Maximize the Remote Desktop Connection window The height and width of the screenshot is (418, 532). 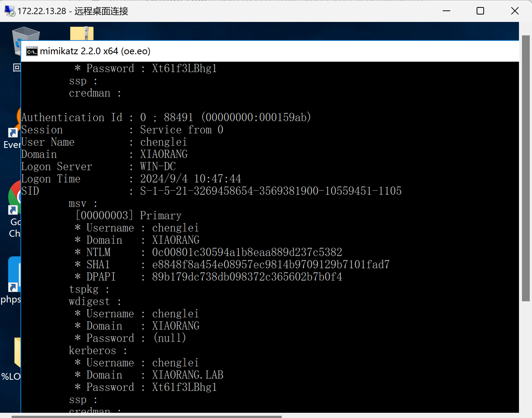pyautogui.click(x=480, y=11)
